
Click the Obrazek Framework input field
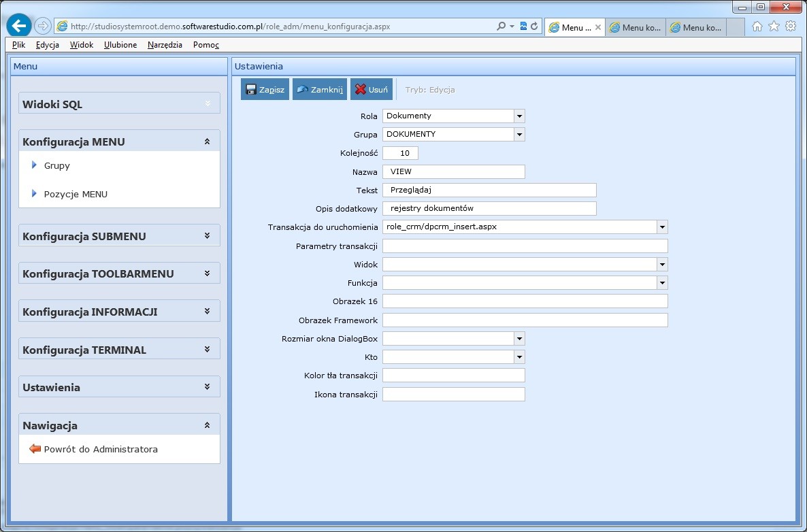point(525,320)
